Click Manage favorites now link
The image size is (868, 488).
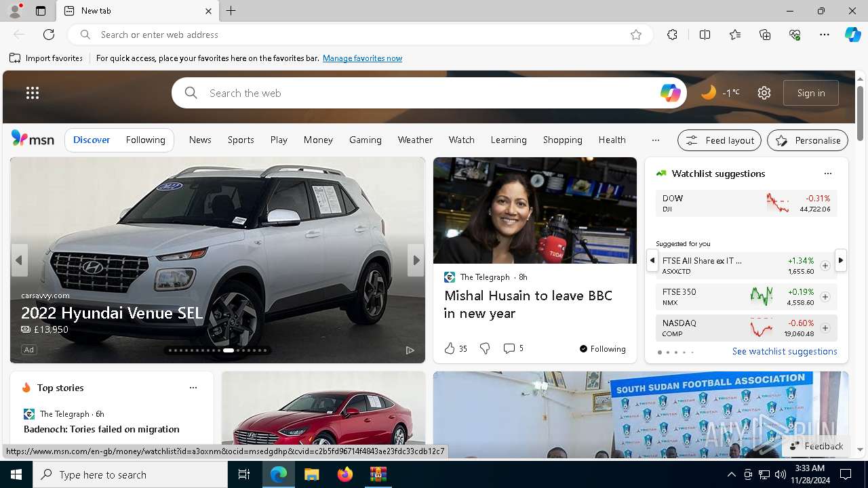[362, 58]
